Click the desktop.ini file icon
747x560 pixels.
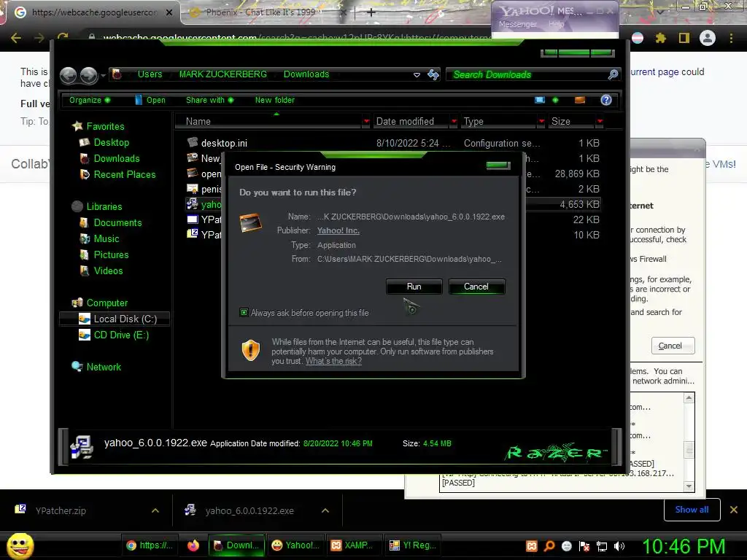[x=193, y=142]
